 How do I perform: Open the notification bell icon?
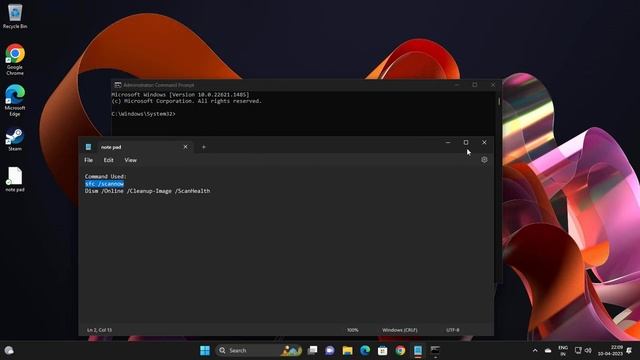point(629,350)
